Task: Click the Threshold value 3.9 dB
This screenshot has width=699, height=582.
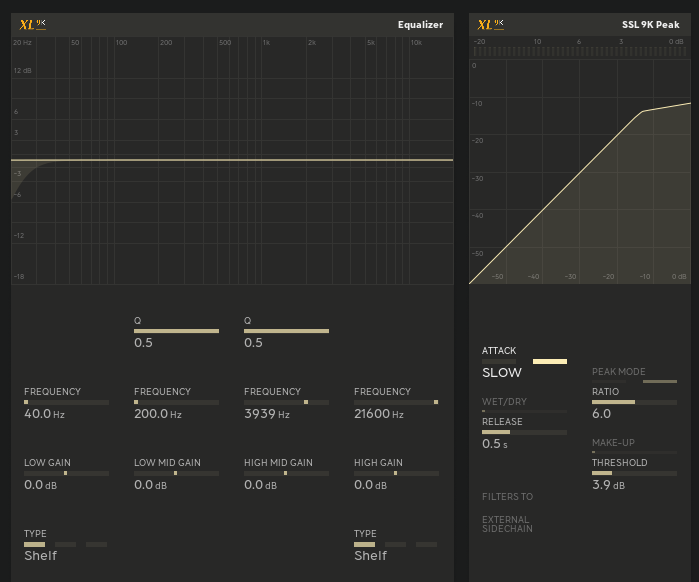Action: [609, 485]
